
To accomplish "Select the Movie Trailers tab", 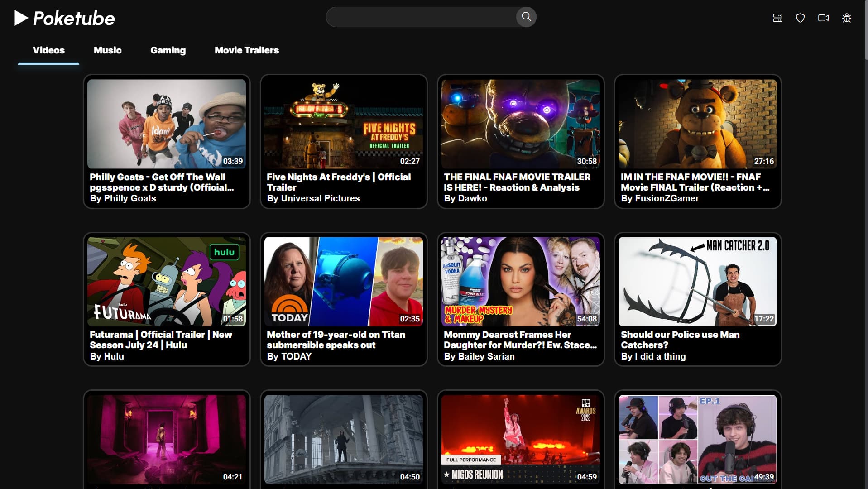I will [x=246, y=50].
